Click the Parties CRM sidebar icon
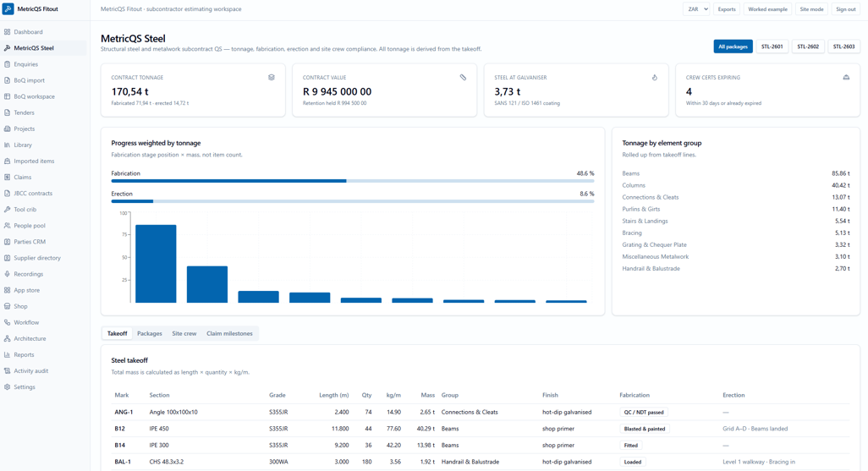This screenshot has width=868, height=471. pyautogui.click(x=8, y=242)
